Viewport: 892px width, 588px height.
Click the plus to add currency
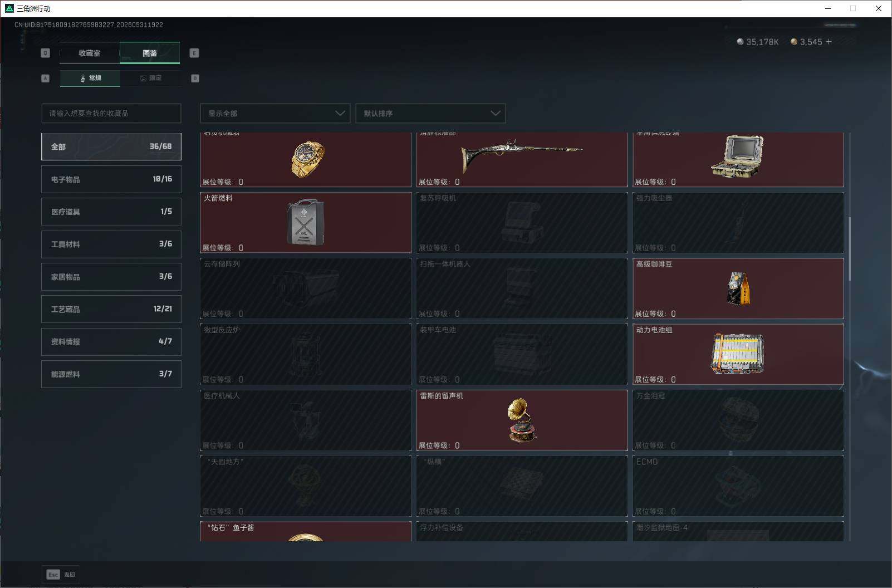point(829,42)
